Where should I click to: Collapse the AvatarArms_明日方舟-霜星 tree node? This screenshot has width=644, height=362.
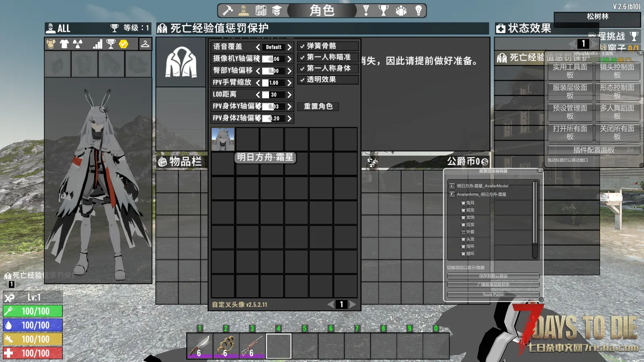tap(452, 194)
